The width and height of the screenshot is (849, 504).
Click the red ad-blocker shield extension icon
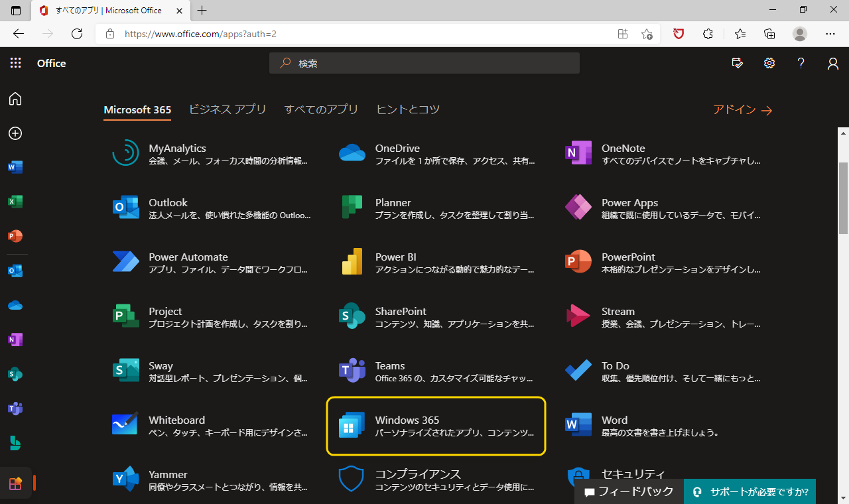point(679,34)
